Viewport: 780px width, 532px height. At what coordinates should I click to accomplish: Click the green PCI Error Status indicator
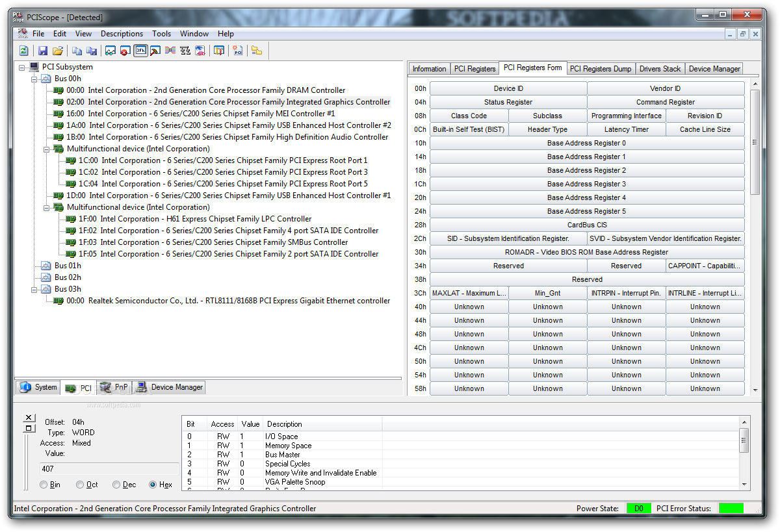click(731, 509)
